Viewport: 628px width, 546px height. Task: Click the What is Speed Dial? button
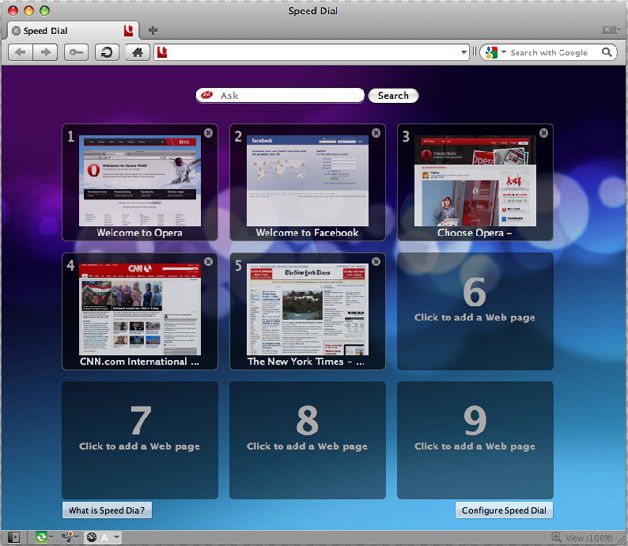pyautogui.click(x=107, y=510)
